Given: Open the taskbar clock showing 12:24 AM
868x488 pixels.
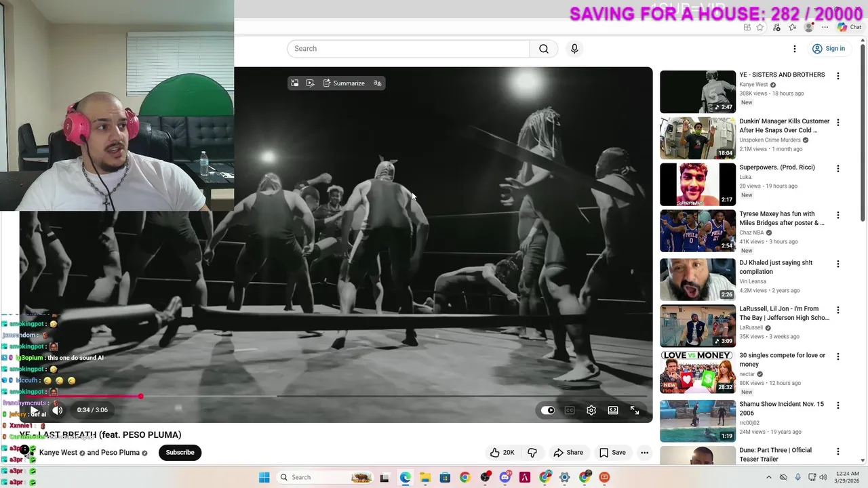Looking at the screenshot, I should 848,477.
